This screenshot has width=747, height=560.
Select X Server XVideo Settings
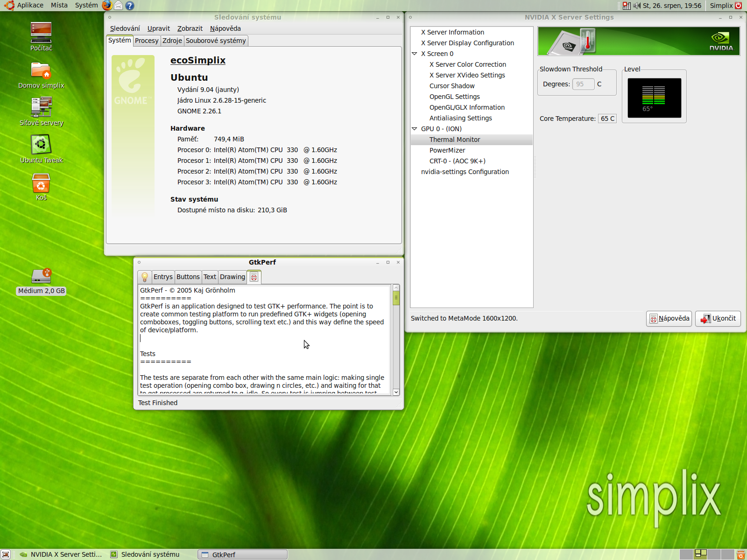click(467, 75)
